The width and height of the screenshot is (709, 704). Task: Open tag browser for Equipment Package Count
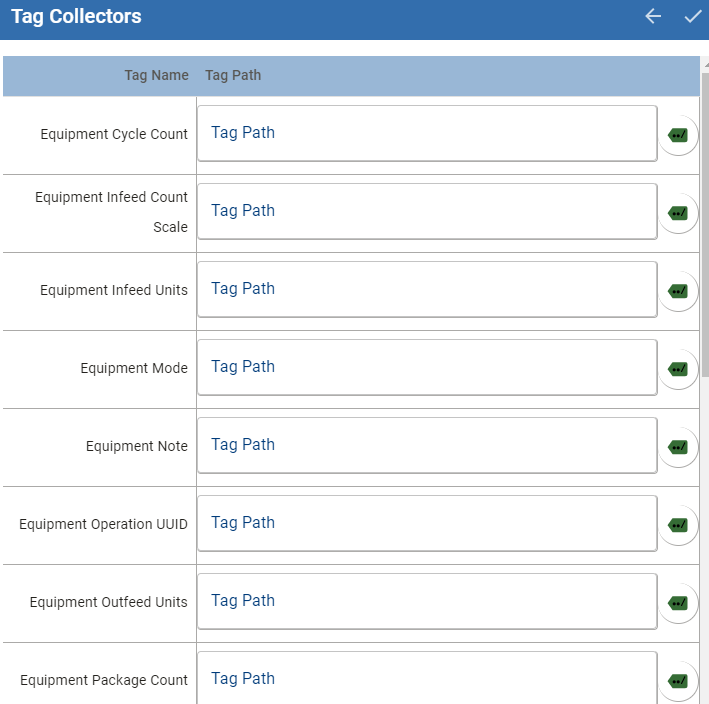678,681
